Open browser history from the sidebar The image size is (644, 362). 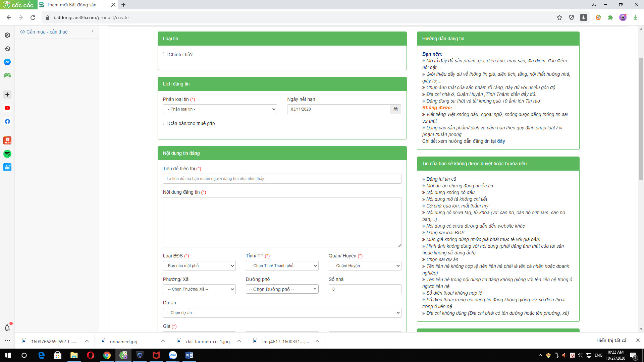(7, 49)
